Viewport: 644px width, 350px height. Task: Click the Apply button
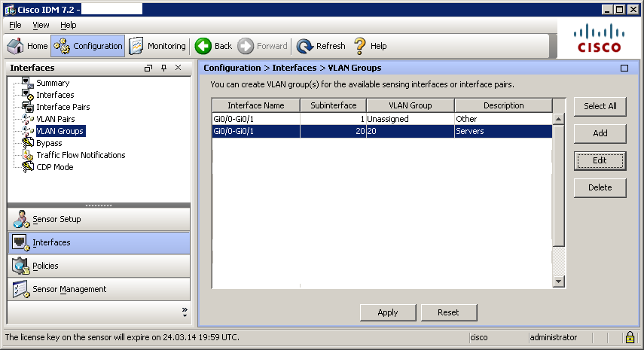click(388, 312)
